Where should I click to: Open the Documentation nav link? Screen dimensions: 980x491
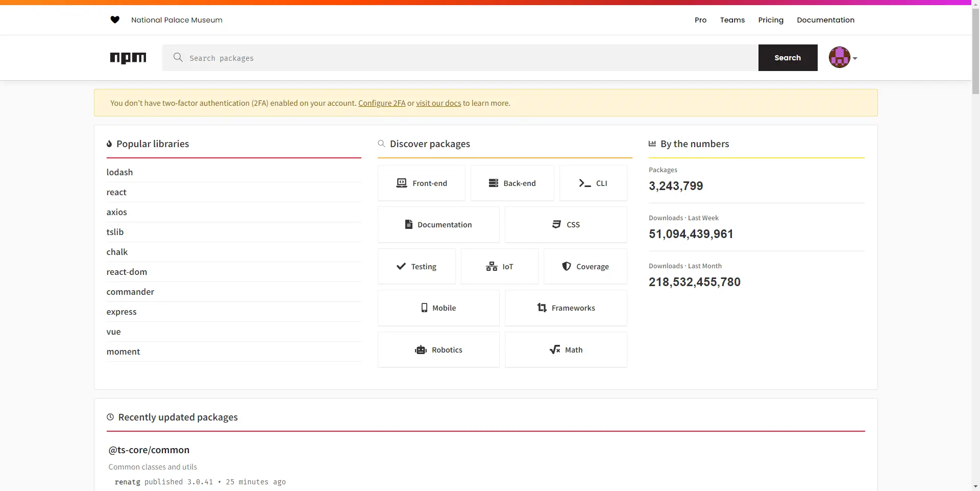(825, 20)
